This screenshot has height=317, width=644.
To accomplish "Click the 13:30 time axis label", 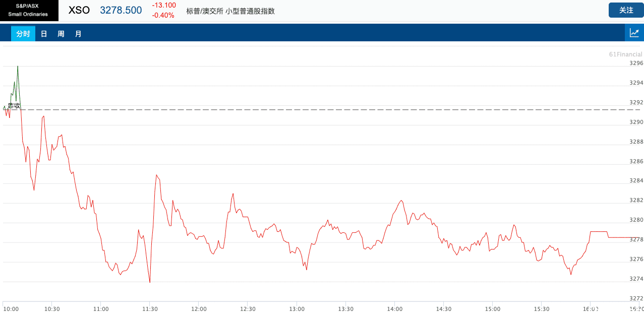I will pyautogui.click(x=345, y=309).
